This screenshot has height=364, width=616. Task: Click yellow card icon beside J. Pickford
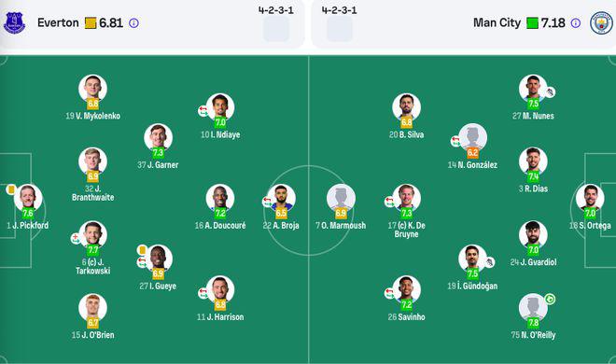[x=11, y=189]
